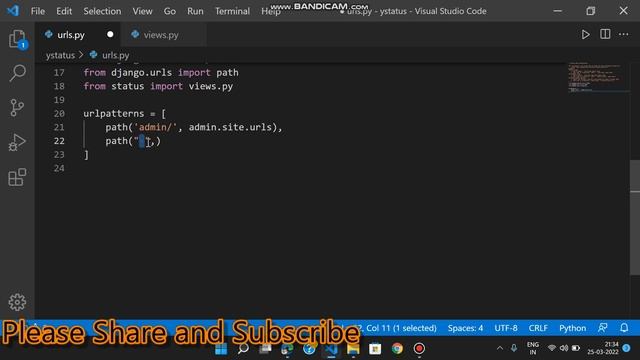Open the Extensions view
Viewport: 640px width, 360px height.
(x=17, y=177)
